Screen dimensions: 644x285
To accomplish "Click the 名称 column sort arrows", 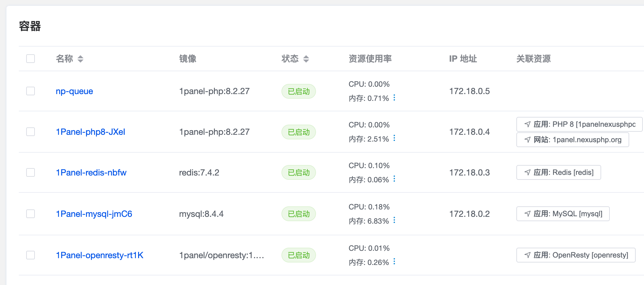I will (80, 59).
